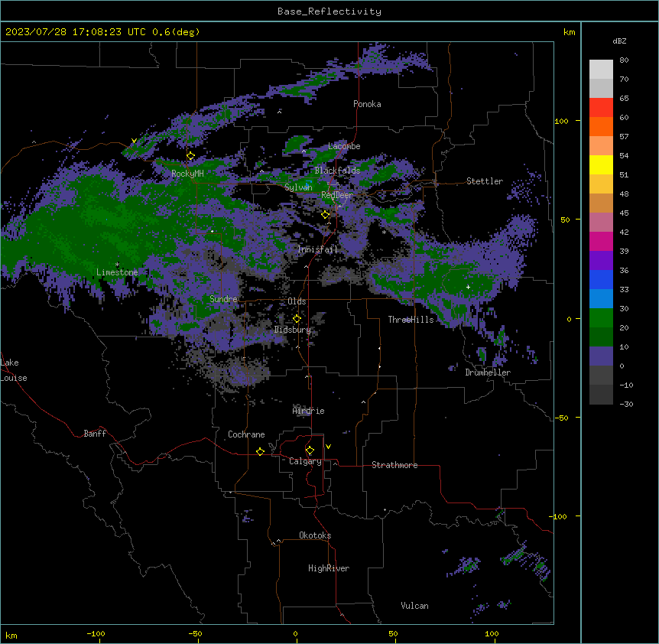Click the Cochrane town label
Image resolution: width=659 pixels, height=644 pixels.
coord(246,434)
